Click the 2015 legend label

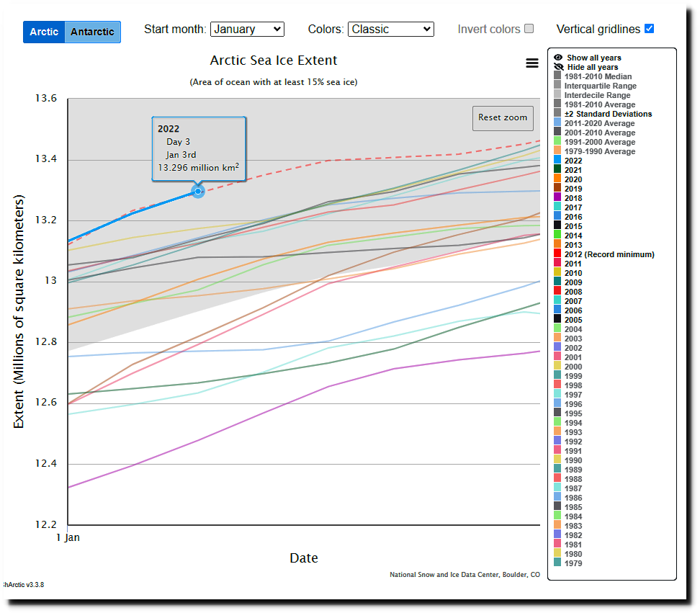coord(573,226)
